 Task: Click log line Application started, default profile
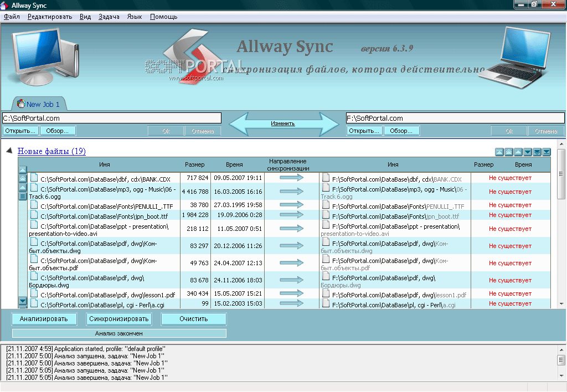(x=86, y=349)
